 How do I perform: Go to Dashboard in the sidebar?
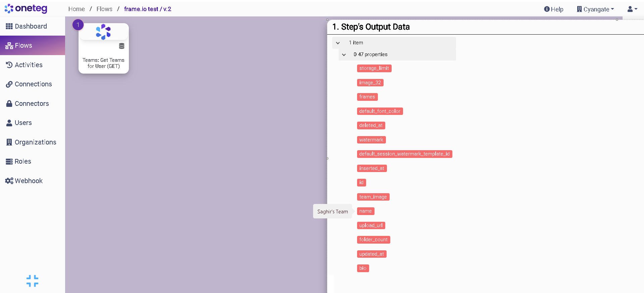[31, 26]
